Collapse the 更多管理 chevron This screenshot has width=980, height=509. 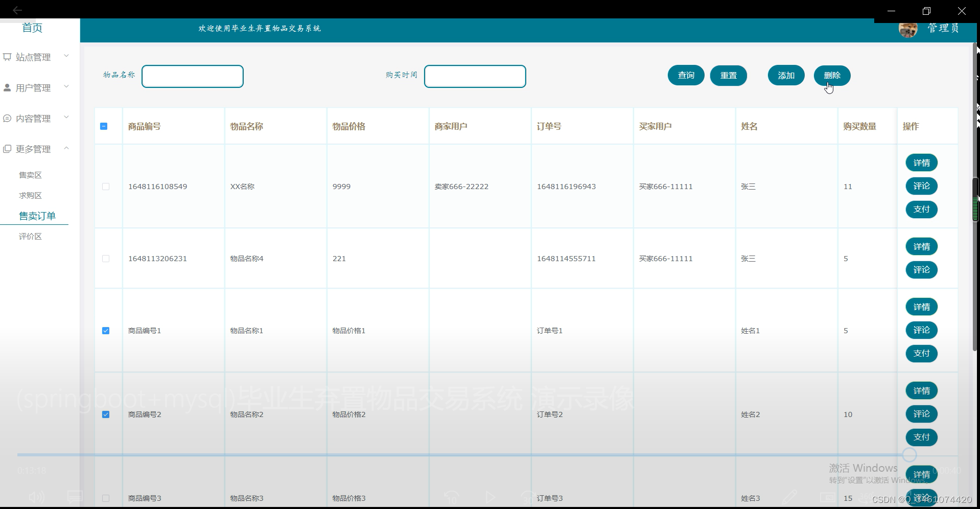coord(66,148)
